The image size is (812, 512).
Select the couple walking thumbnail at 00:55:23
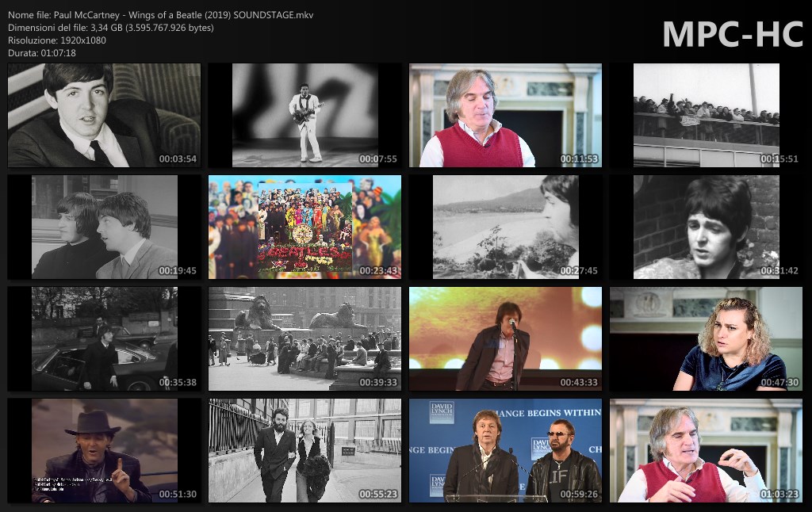(304, 451)
